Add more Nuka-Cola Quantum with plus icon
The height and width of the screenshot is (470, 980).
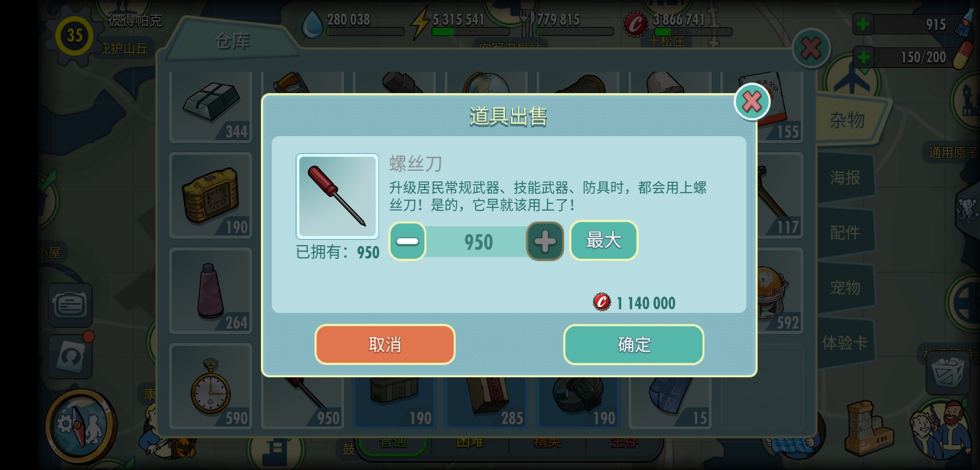click(863, 24)
